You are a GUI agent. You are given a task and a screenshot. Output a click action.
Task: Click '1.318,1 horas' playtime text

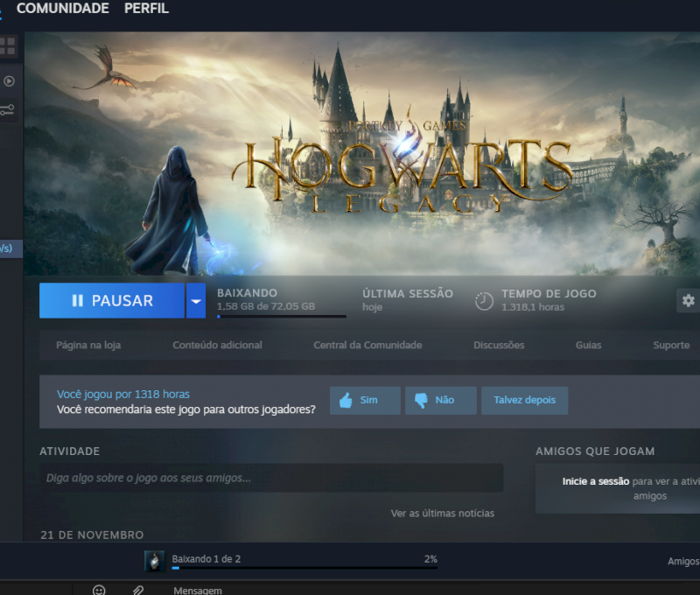(x=533, y=307)
